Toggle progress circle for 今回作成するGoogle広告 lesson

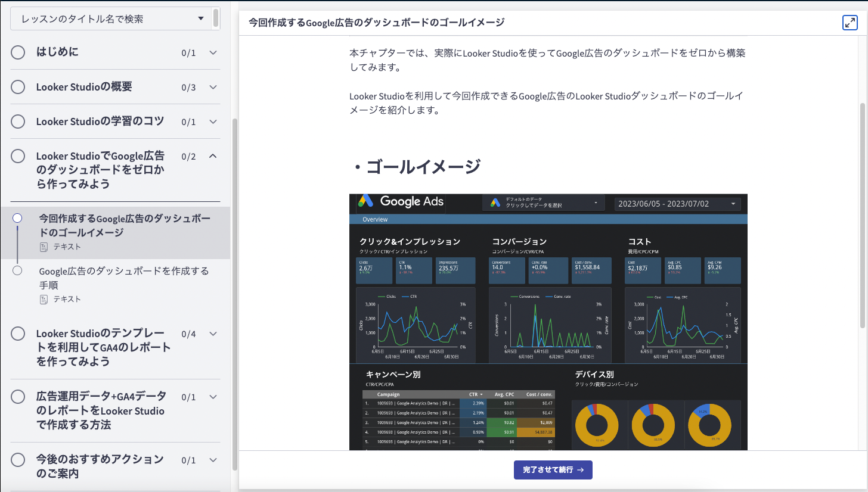[17, 218]
